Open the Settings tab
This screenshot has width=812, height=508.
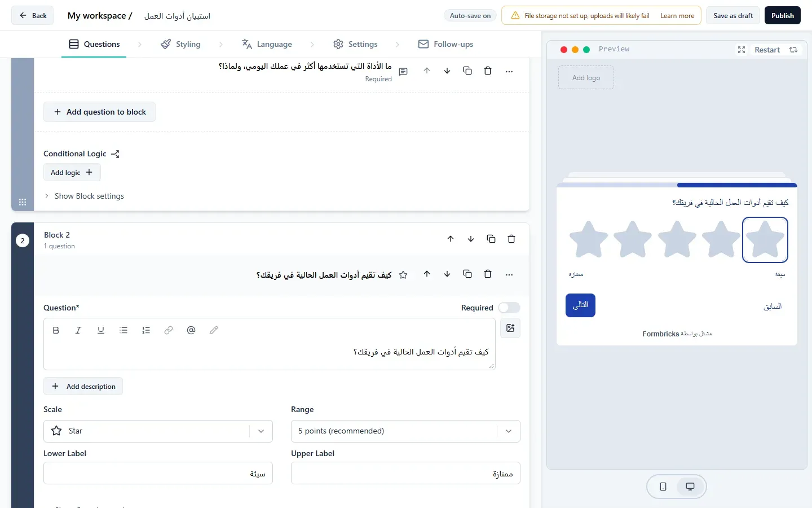pos(355,44)
